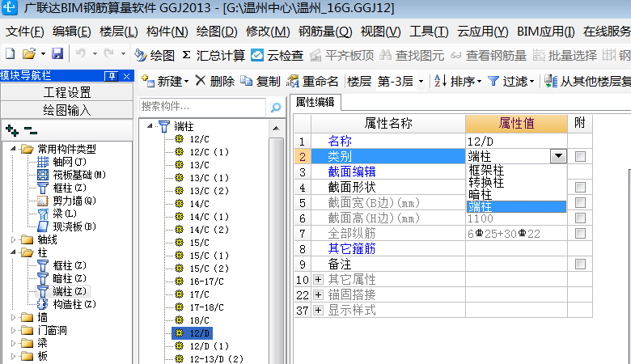
Task: Select 剪力墙(Q) tree item
Action: click(x=66, y=201)
